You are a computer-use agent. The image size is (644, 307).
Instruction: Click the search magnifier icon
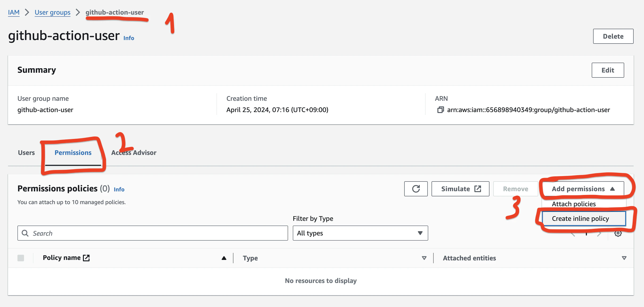pyautogui.click(x=25, y=233)
